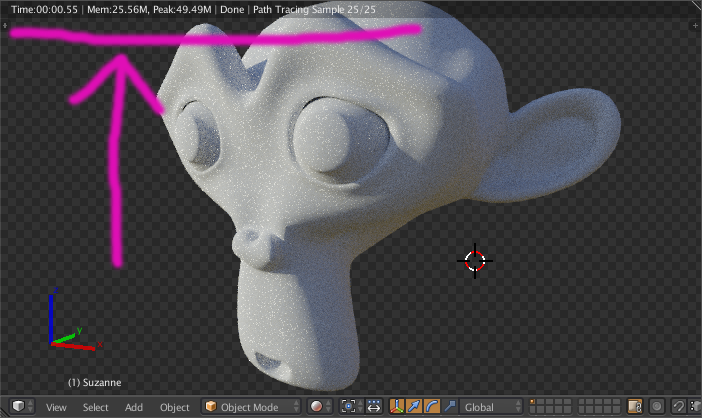
Task: Click the 3D cursor in viewport
Action: pos(475,261)
